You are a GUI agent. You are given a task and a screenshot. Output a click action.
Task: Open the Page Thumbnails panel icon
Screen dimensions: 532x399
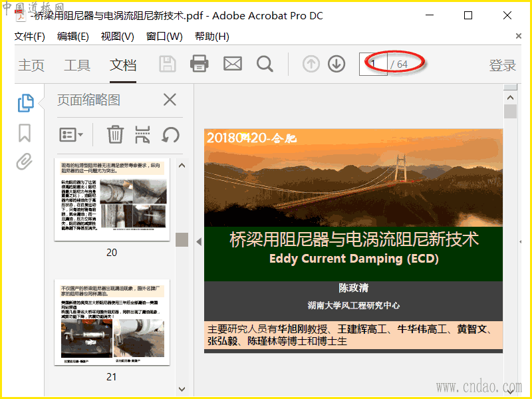click(26, 103)
